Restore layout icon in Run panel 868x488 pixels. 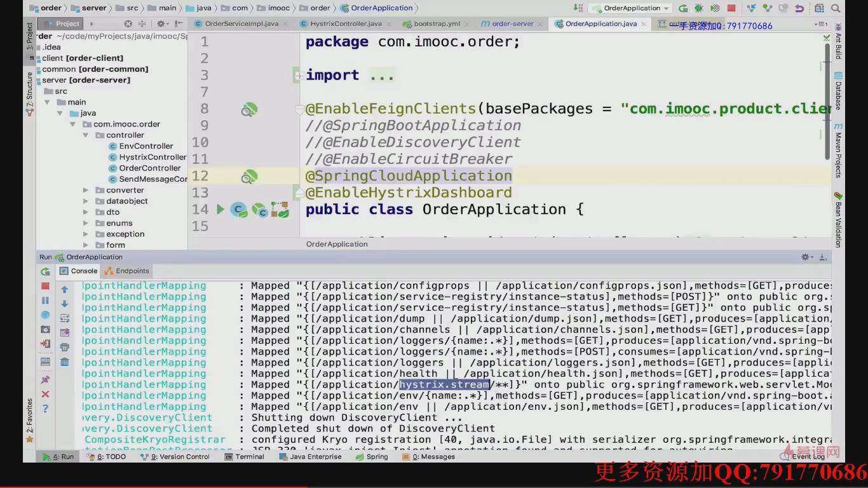[x=45, y=362]
